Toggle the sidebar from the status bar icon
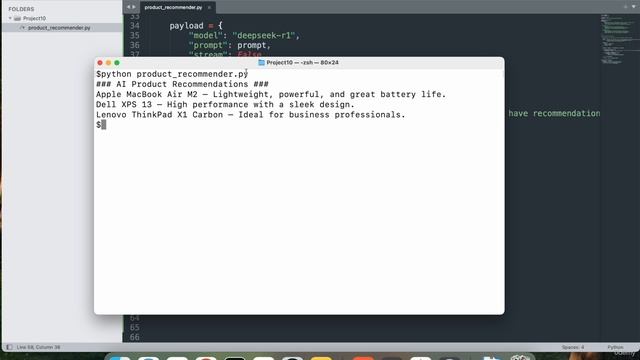Image resolution: width=640 pixels, height=360 pixels. tap(9, 347)
